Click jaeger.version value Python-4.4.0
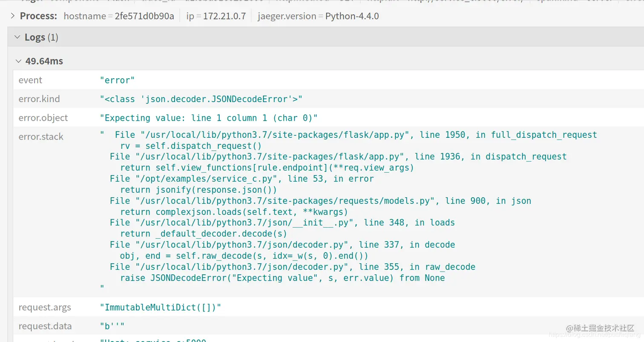644x342 pixels. [x=352, y=16]
